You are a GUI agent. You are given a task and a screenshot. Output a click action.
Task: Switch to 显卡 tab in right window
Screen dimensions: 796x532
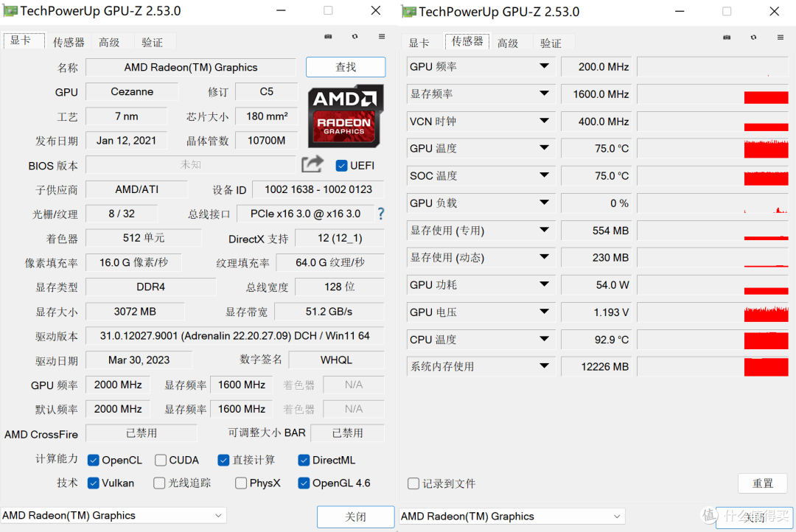419,43
